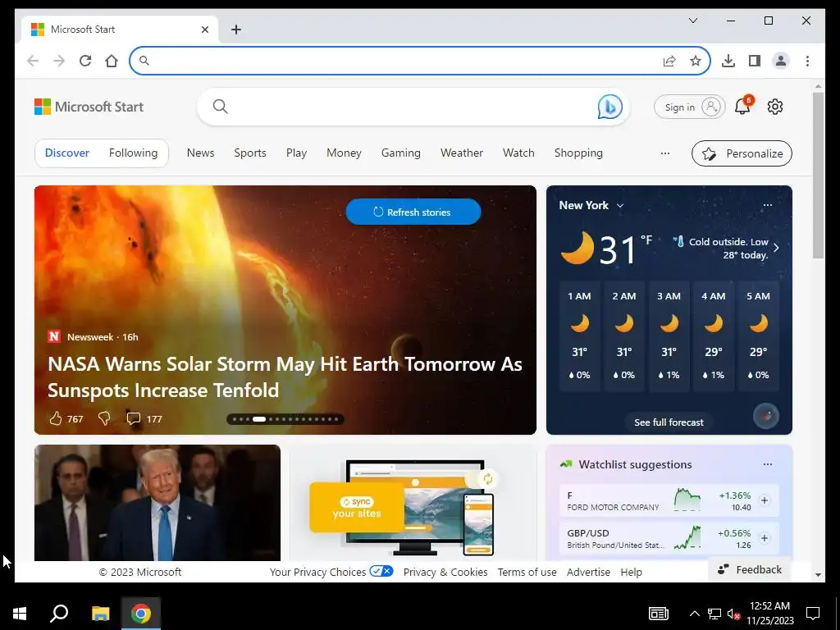Click the magnifier icon in Microsoft Start search
840x630 pixels.
[x=220, y=107]
